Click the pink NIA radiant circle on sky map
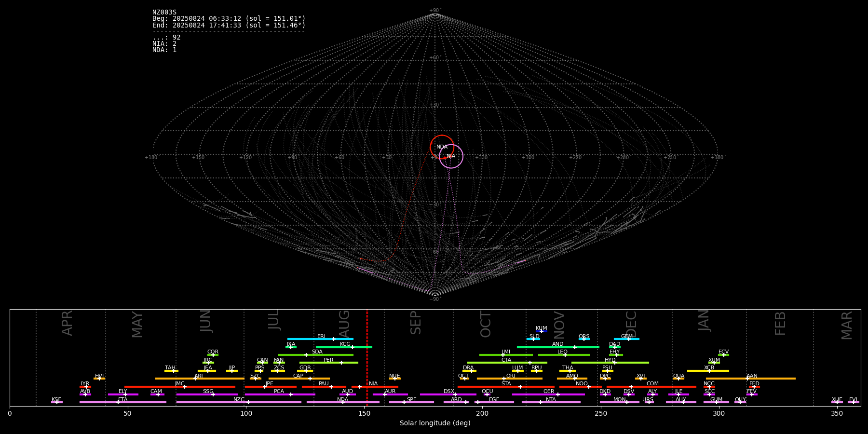Screen dimensions: 868x434 pos(451,156)
